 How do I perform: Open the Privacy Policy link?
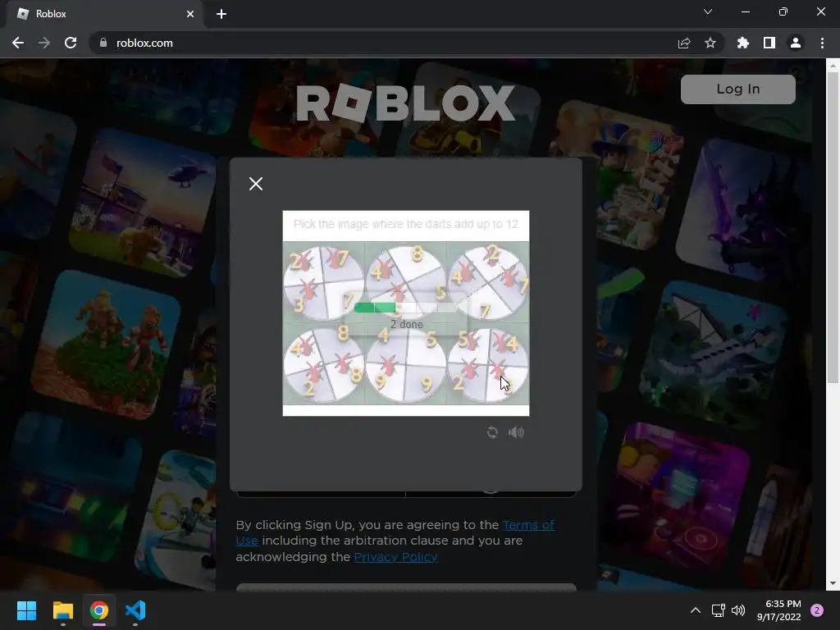395,557
